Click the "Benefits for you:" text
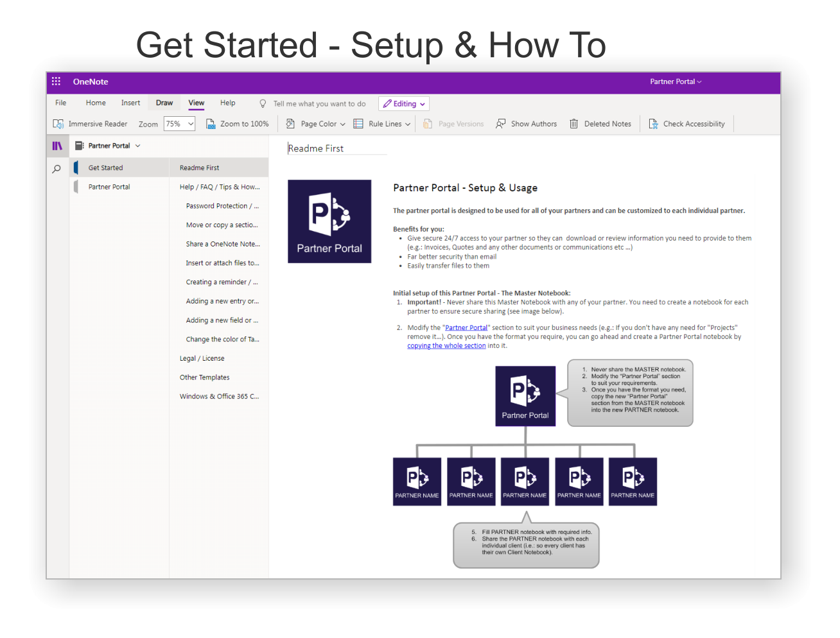The width and height of the screenshot is (840, 638). pos(418,229)
